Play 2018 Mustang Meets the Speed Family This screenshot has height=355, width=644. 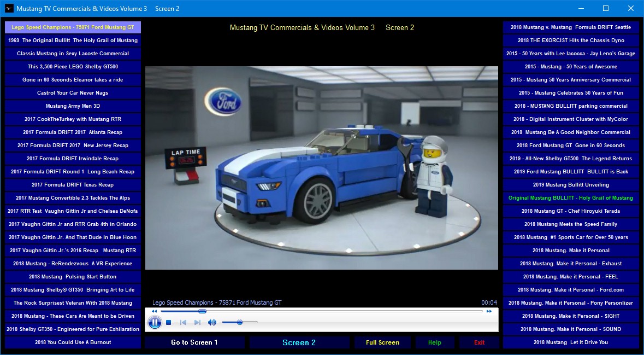pyautogui.click(x=571, y=224)
